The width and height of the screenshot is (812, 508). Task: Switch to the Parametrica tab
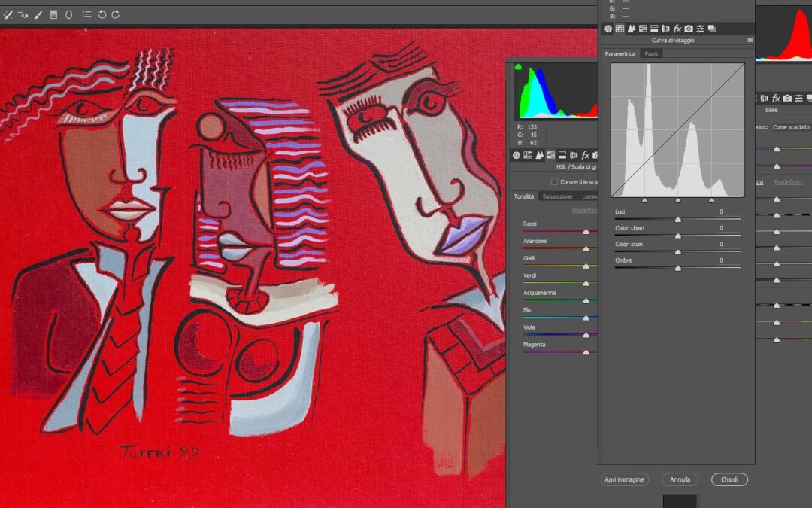click(x=620, y=54)
